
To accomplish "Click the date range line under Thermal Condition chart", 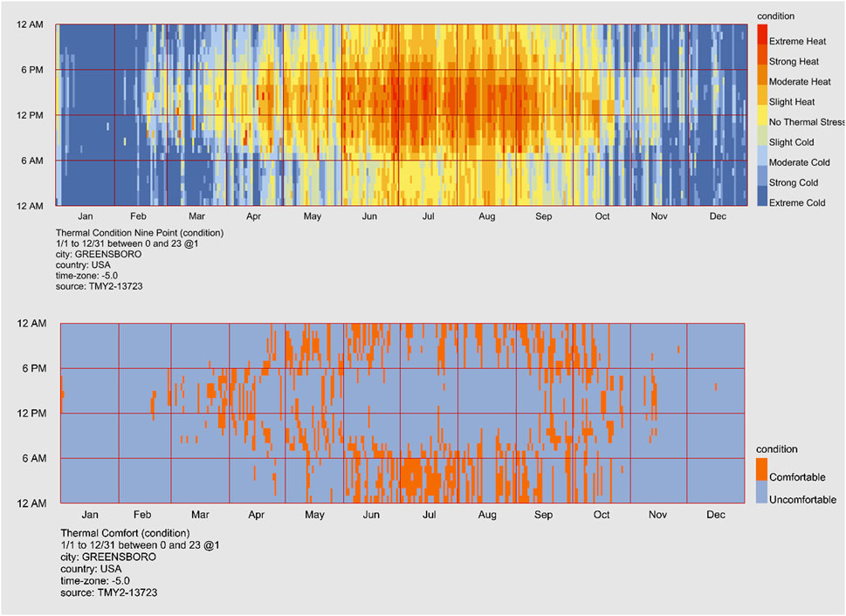I will click(127, 243).
